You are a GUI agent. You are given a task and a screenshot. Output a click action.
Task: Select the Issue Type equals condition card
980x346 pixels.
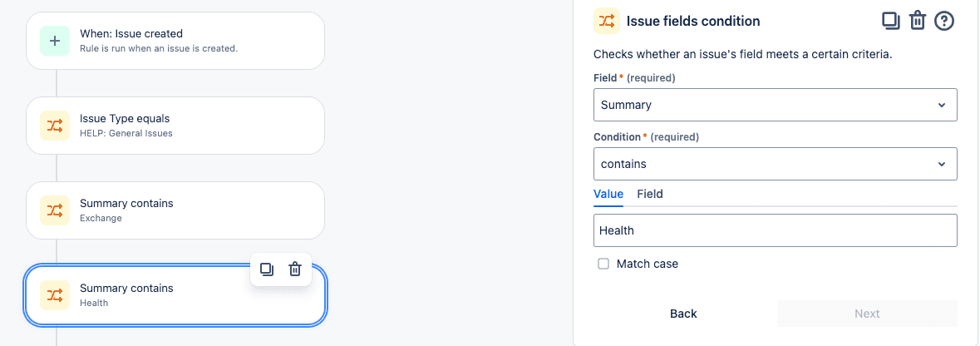click(175, 126)
